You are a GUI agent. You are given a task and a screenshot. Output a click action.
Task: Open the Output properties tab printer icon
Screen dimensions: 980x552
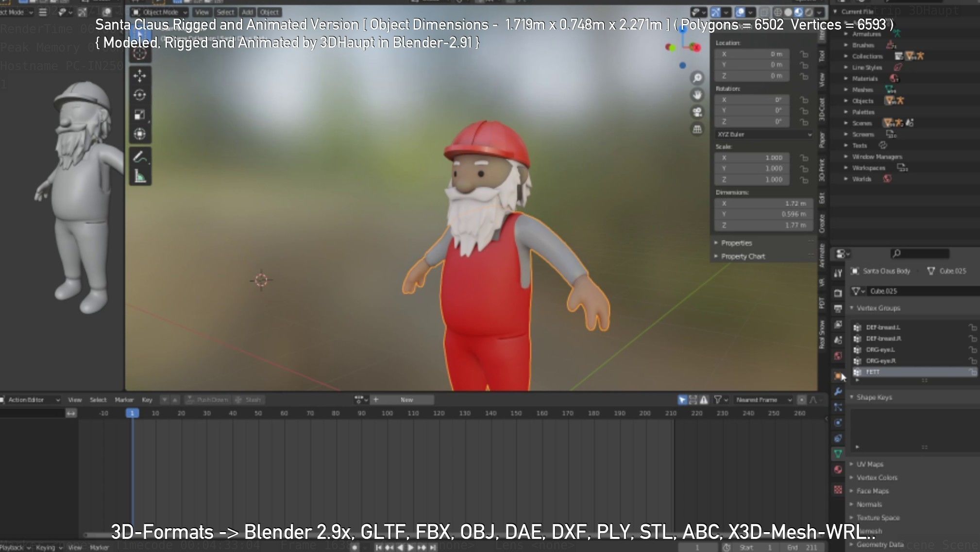pos(838,309)
